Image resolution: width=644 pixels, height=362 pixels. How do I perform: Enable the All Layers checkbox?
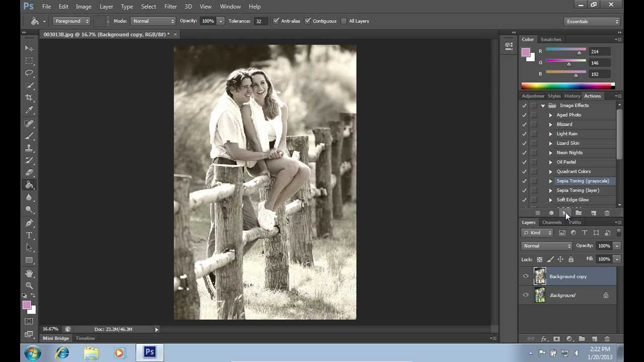[344, 21]
